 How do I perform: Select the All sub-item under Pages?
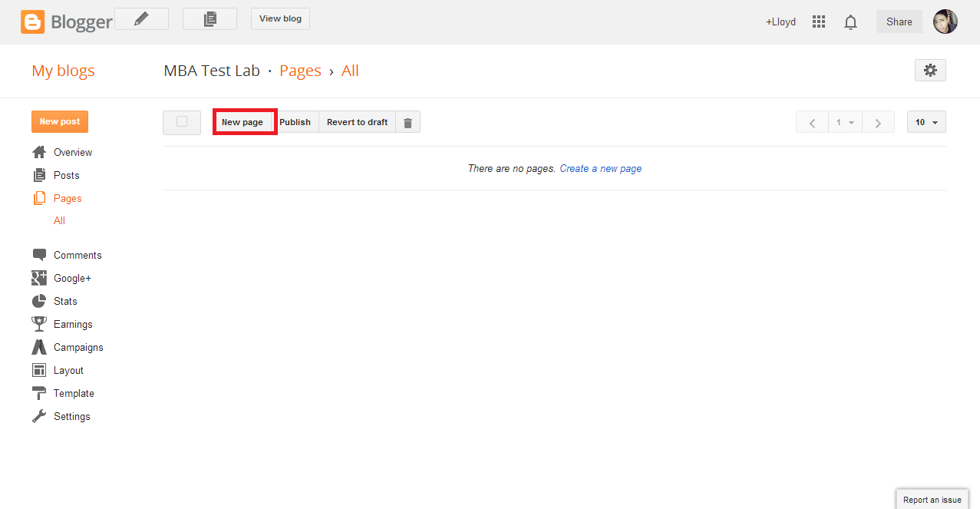pyautogui.click(x=59, y=220)
